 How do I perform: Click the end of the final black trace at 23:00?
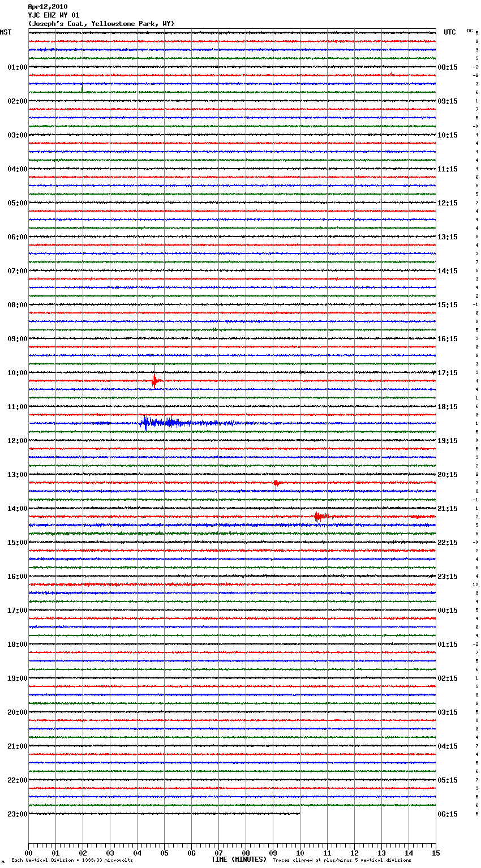tap(299, 814)
